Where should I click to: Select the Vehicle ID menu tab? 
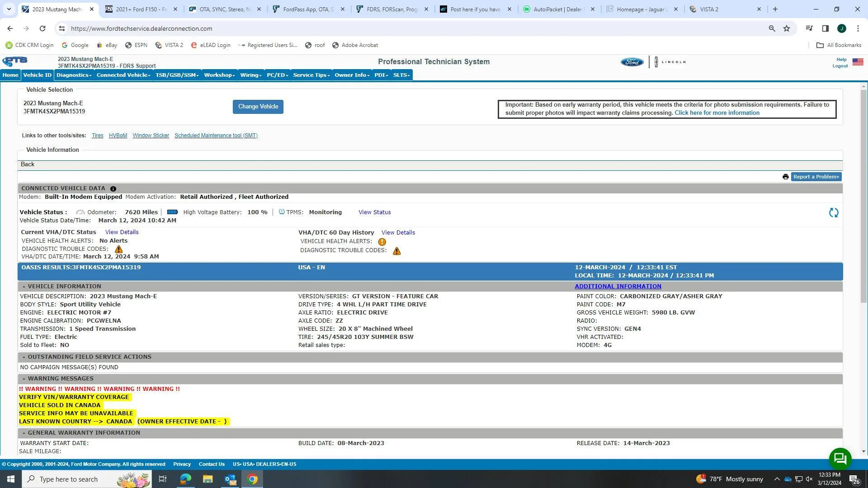(38, 75)
